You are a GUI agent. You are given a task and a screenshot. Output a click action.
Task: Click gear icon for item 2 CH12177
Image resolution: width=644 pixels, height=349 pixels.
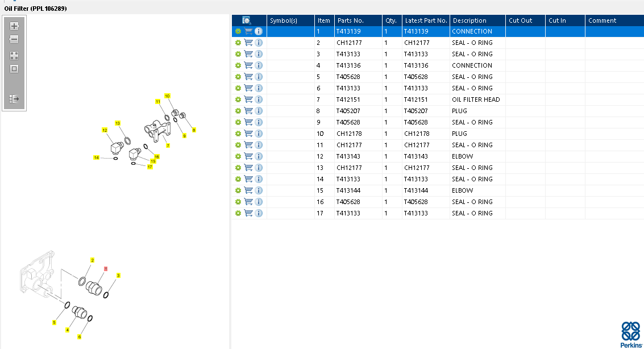[x=238, y=43]
